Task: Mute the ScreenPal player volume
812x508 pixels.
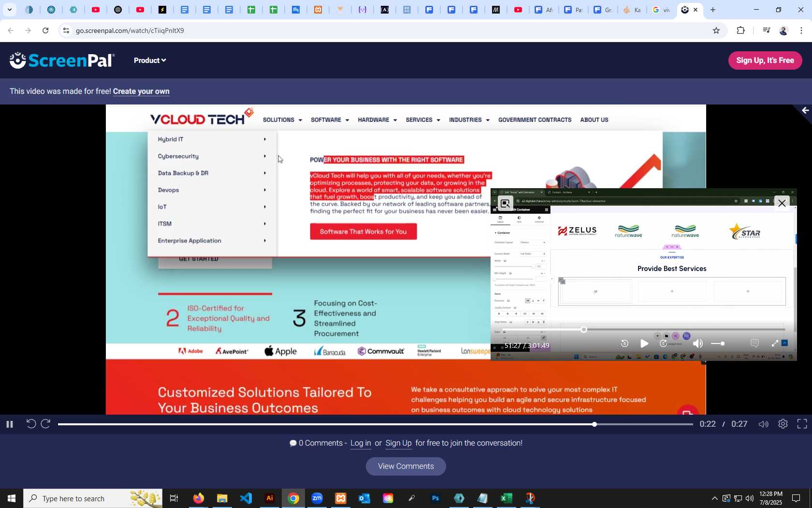Action: tap(763, 424)
